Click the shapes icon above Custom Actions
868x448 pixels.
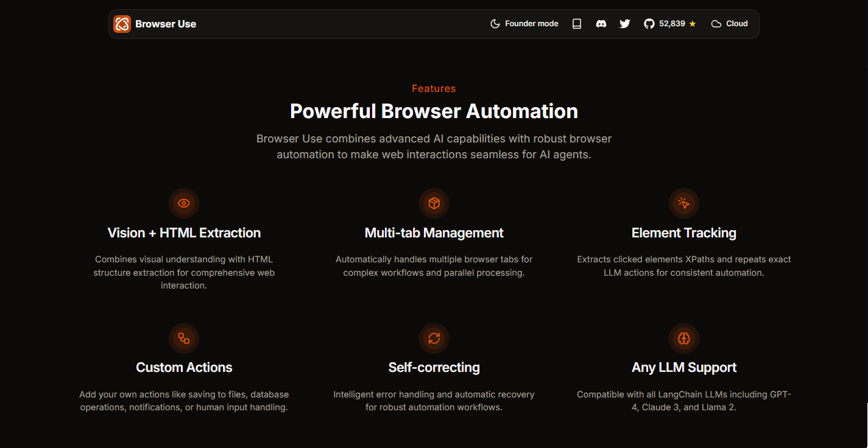(x=184, y=338)
